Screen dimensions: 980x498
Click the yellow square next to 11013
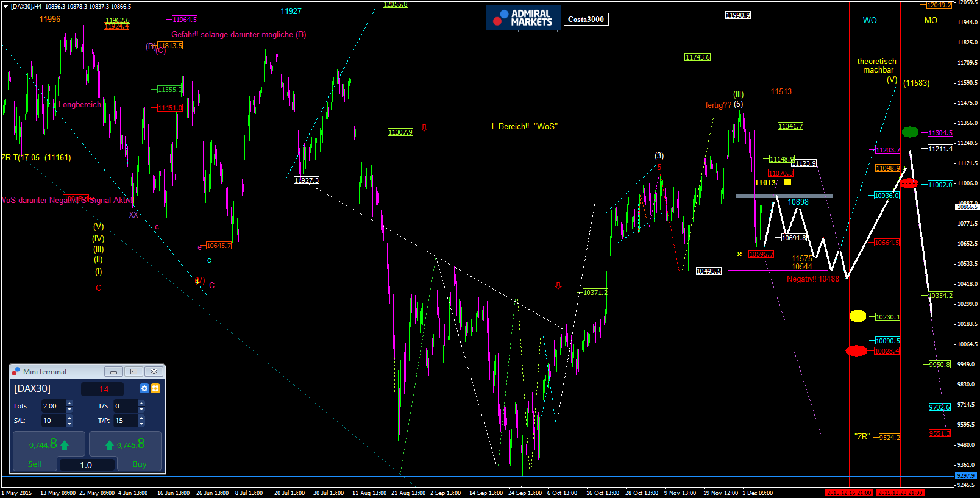click(x=787, y=182)
